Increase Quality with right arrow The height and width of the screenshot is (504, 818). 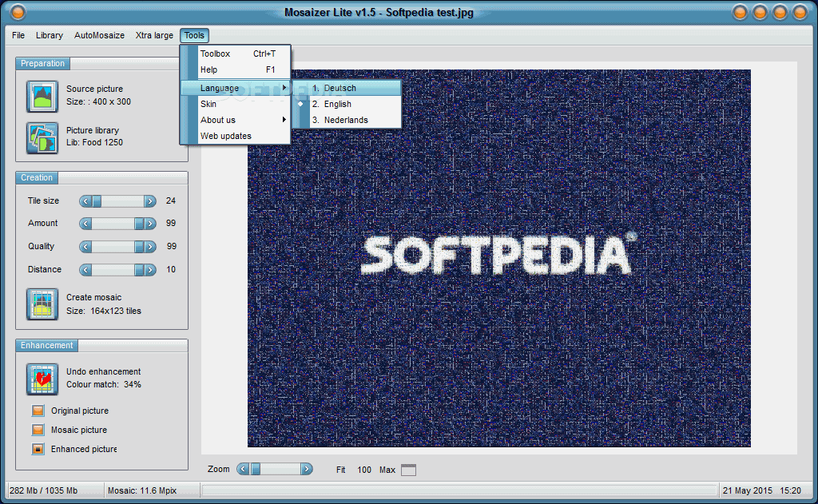click(150, 246)
